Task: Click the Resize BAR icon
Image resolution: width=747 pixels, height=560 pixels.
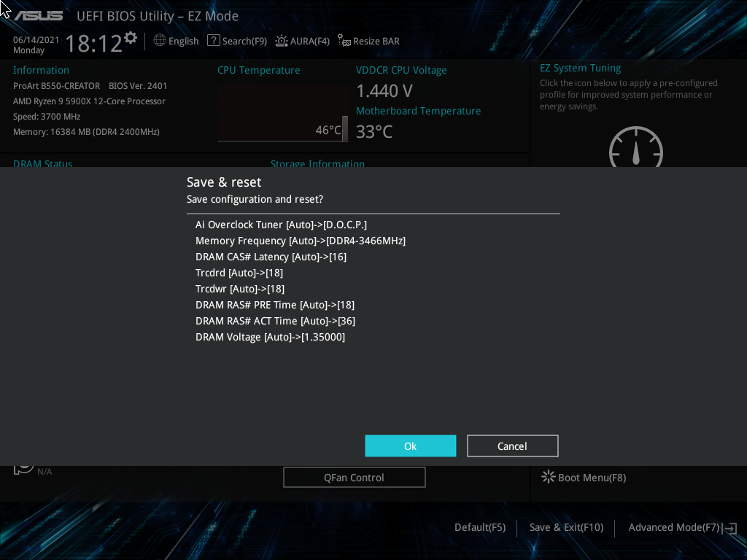Action: click(344, 41)
